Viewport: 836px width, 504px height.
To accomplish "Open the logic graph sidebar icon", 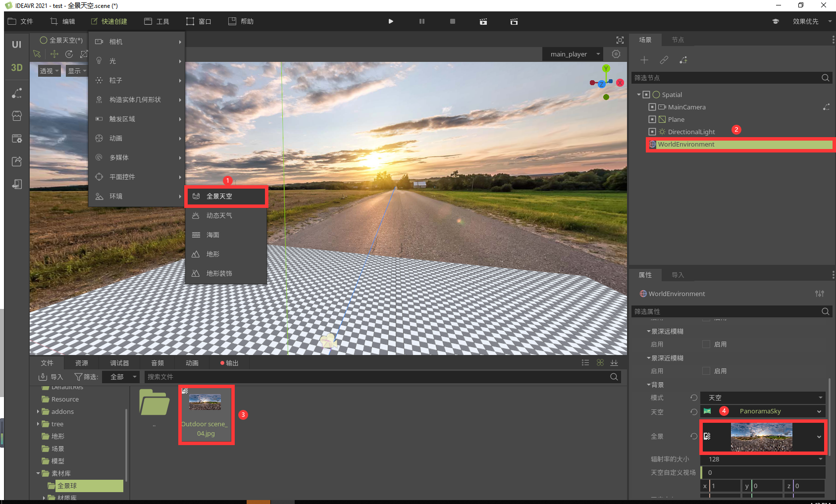I will pyautogui.click(x=17, y=93).
